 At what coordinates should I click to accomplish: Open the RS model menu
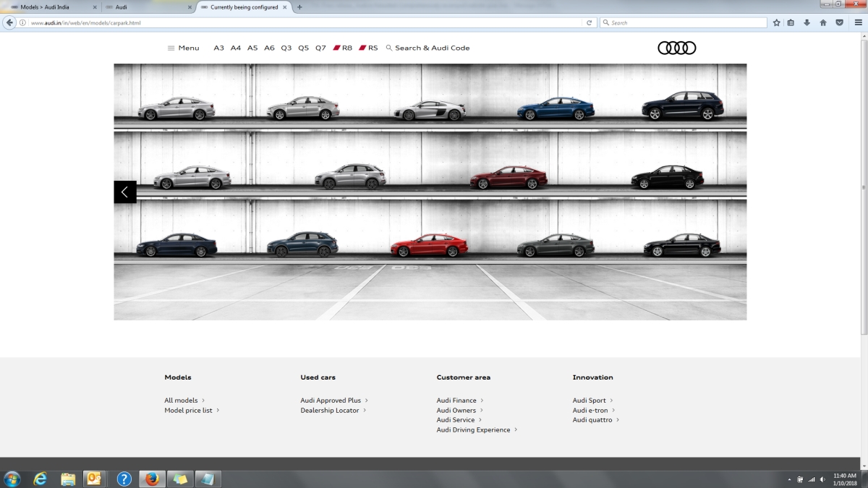coord(369,48)
